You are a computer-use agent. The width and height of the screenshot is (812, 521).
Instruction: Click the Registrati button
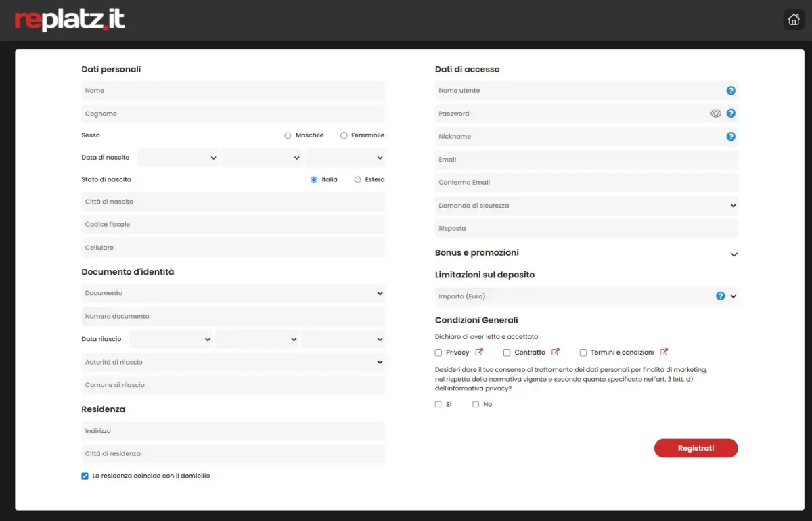point(696,448)
